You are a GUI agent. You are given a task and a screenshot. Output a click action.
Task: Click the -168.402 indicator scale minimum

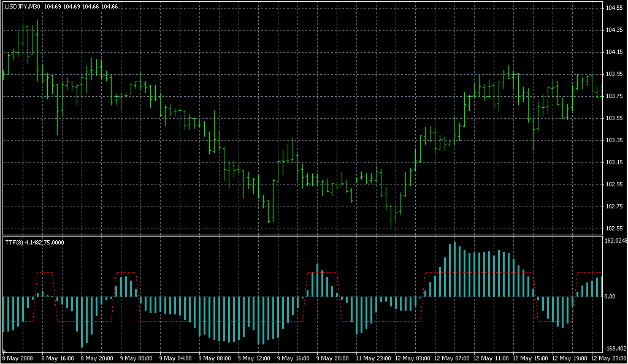pyautogui.click(x=615, y=349)
